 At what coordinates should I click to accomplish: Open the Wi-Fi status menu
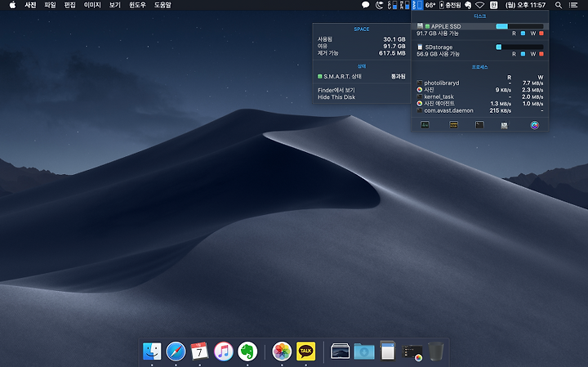[479, 5]
